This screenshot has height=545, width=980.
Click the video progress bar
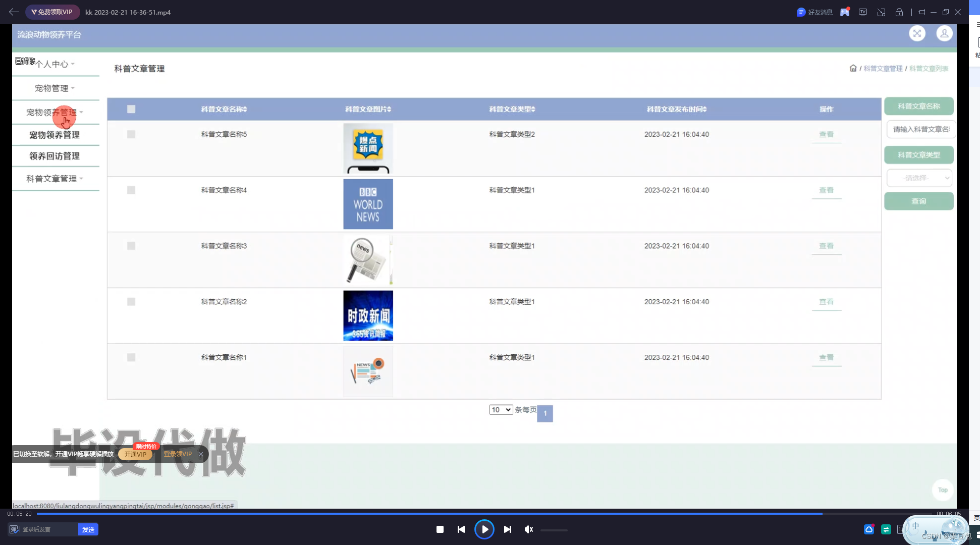tap(484, 514)
